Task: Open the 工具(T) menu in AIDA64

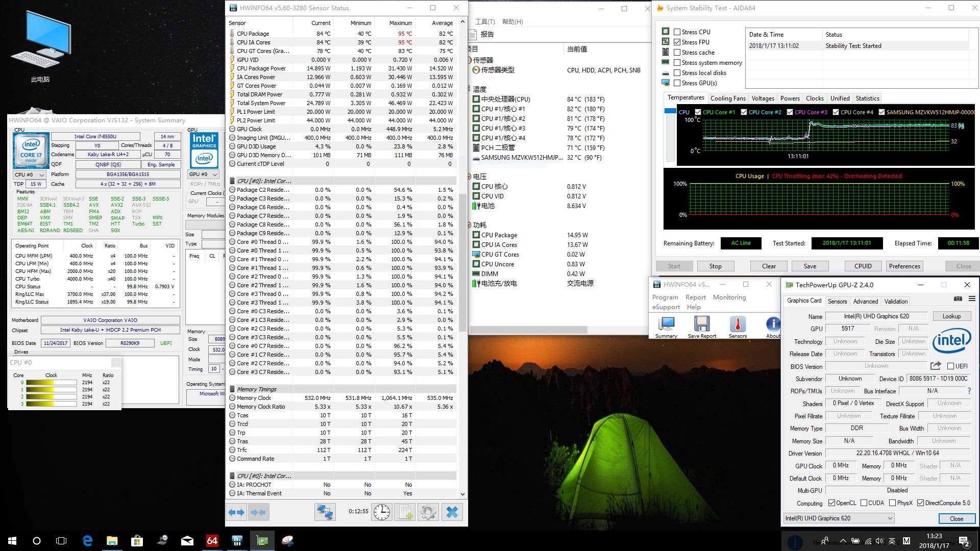Action: 485,21
